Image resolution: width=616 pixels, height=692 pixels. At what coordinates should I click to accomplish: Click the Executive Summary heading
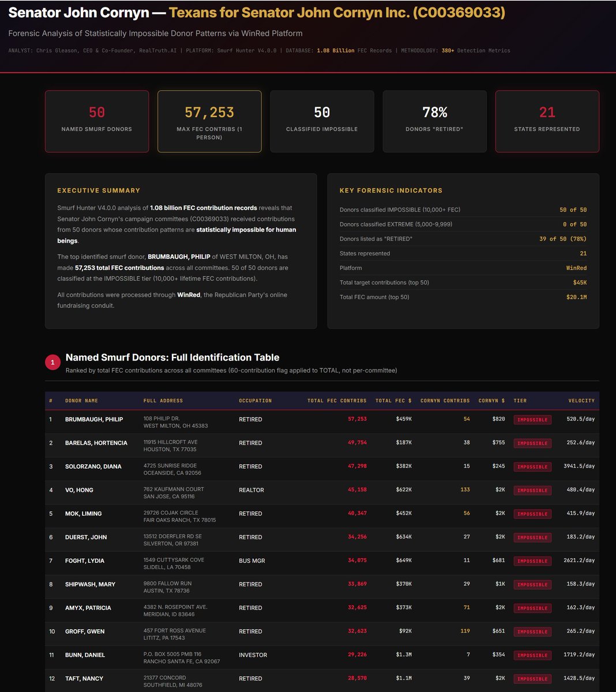(99, 191)
